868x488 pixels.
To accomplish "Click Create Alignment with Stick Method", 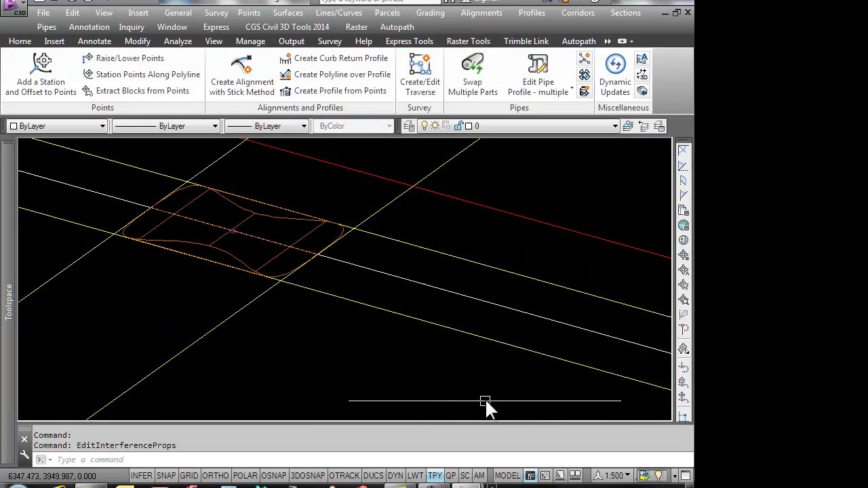I will 242,75.
